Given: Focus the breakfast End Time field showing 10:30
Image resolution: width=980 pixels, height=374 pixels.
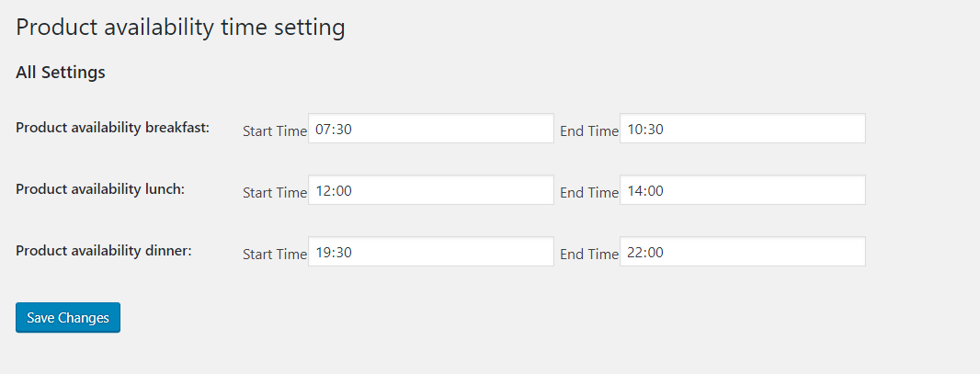Looking at the screenshot, I should [743, 128].
